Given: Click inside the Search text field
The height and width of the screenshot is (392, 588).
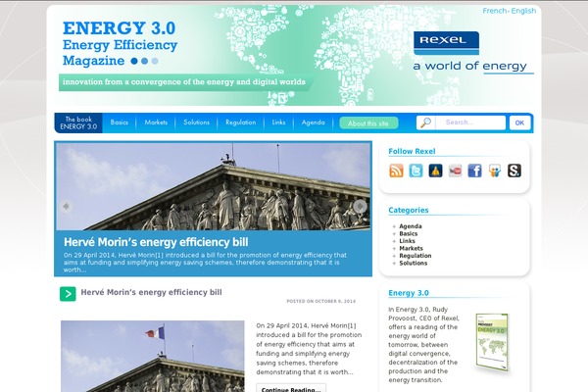Looking at the screenshot, I should point(470,122).
